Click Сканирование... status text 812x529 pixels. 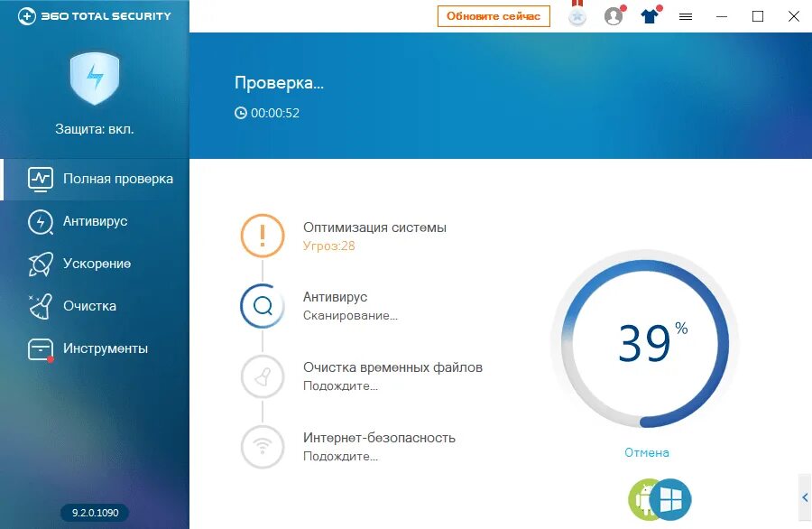click(x=351, y=316)
